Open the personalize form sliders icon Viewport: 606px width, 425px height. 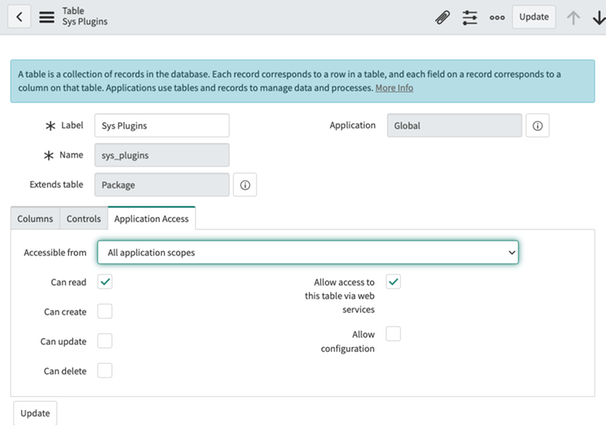click(x=470, y=17)
